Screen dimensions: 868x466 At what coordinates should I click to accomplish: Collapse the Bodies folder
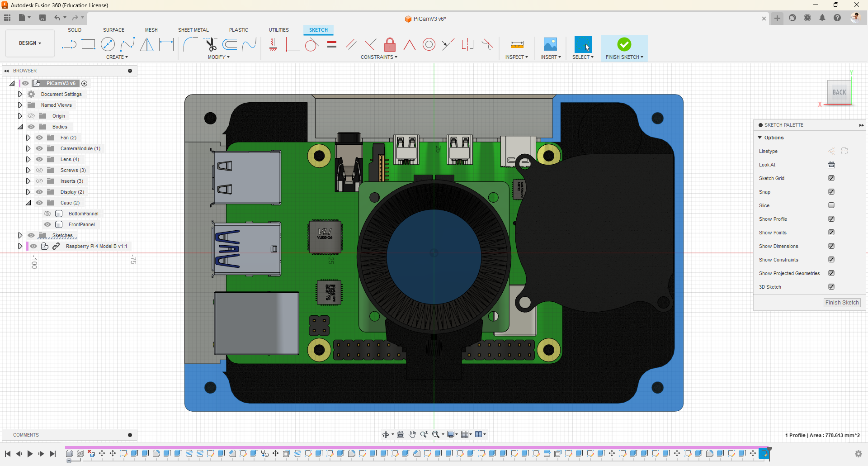point(20,127)
